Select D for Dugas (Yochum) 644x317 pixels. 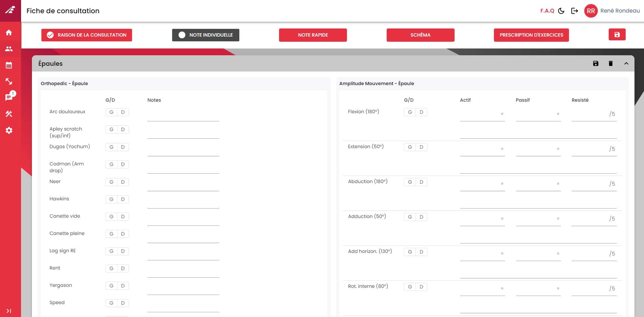click(123, 147)
